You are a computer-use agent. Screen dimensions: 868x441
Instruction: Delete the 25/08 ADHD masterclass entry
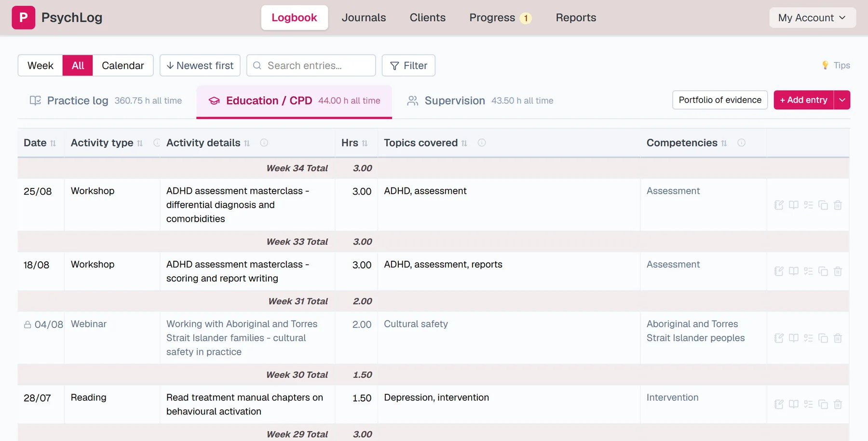[x=838, y=205]
